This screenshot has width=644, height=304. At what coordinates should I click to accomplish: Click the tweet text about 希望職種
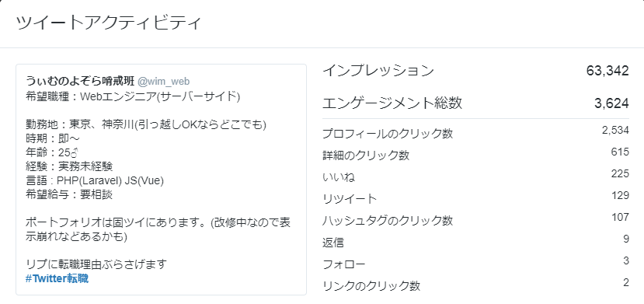coord(133,96)
